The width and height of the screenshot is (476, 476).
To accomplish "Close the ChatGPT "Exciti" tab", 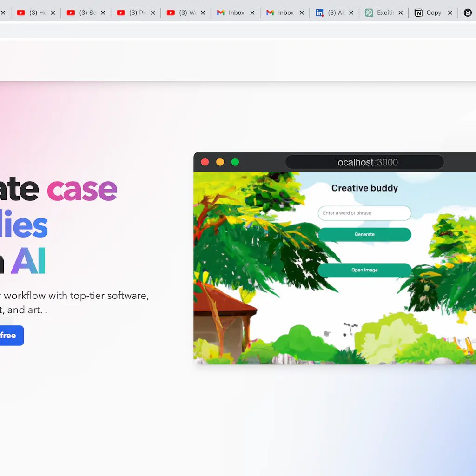I will [x=401, y=13].
